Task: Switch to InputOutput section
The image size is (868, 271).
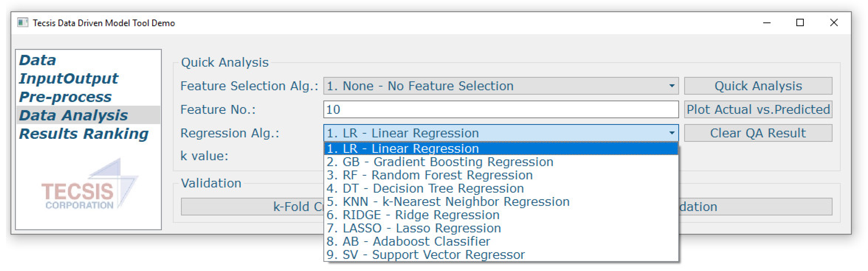Action: click(x=69, y=78)
